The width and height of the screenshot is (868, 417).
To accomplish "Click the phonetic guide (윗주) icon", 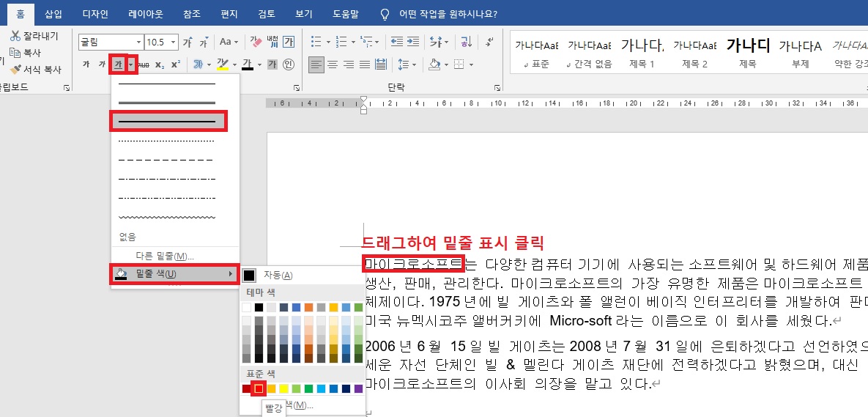I will click(x=272, y=42).
